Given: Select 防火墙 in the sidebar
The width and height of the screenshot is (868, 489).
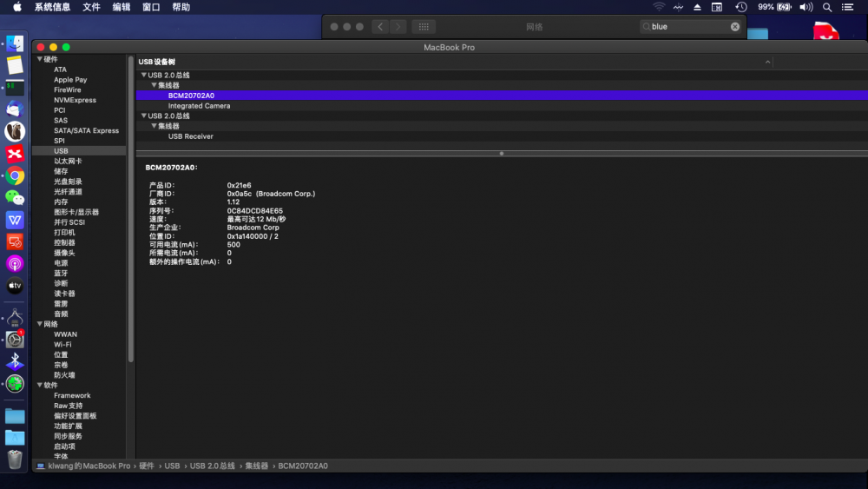Looking at the screenshot, I should (64, 375).
